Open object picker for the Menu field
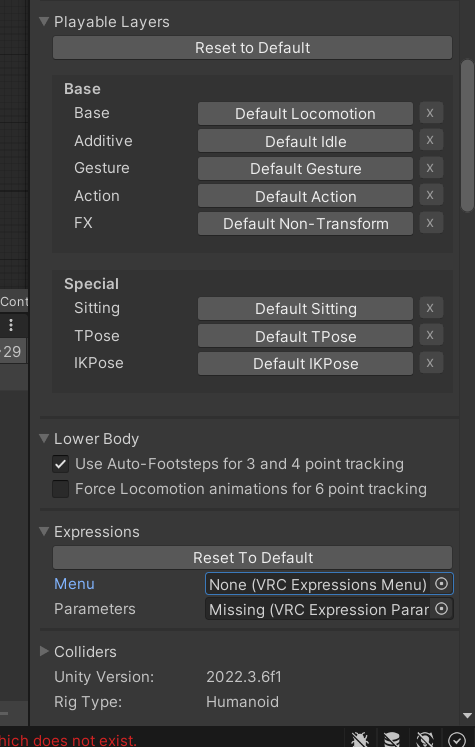Viewport: 475px width, 747px height. pyautogui.click(x=442, y=584)
